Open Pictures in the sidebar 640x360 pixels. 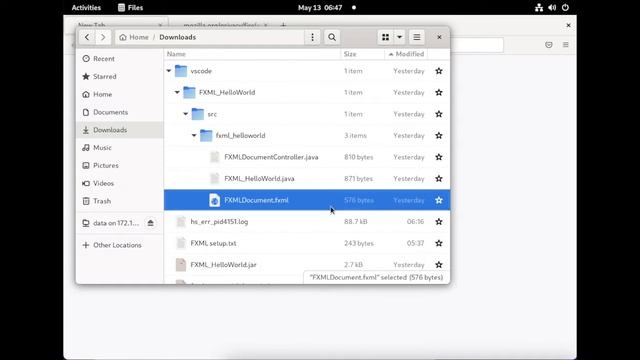coord(120,165)
